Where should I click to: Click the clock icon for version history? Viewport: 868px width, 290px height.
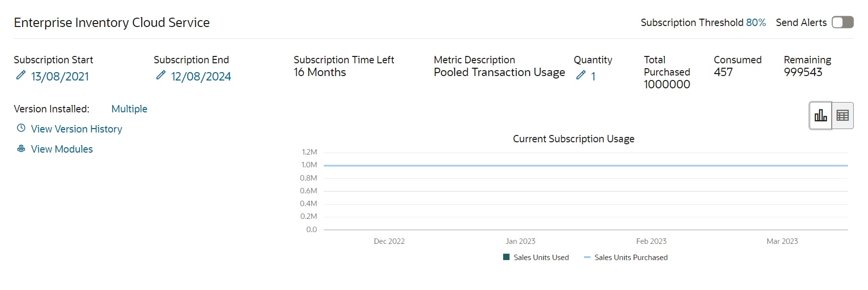(x=21, y=128)
